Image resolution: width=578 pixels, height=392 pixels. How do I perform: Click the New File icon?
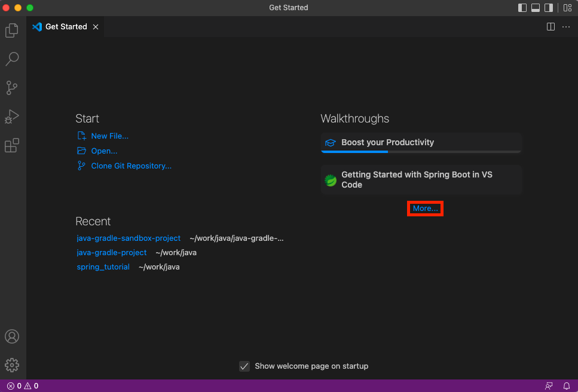pyautogui.click(x=81, y=136)
